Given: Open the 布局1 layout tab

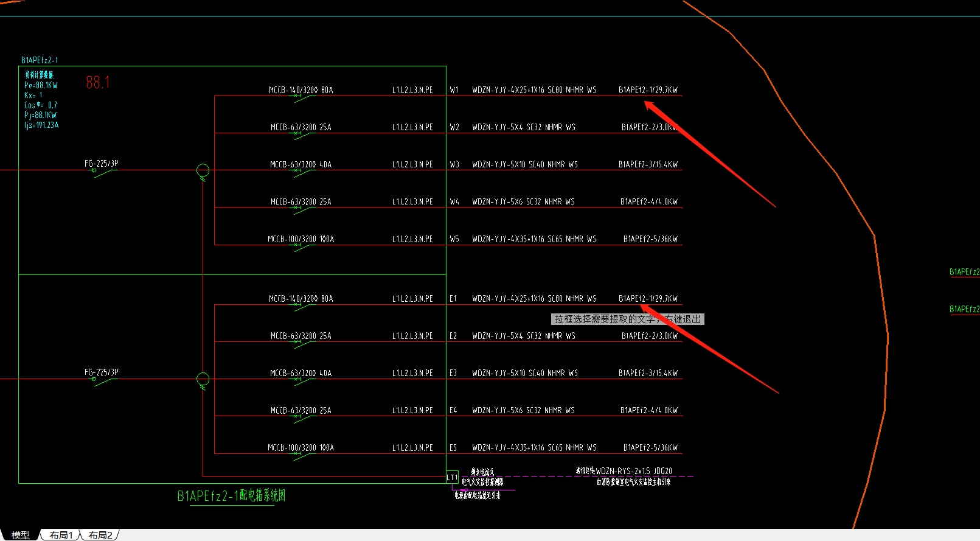Looking at the screenshot, I should (x=61, y=535).
